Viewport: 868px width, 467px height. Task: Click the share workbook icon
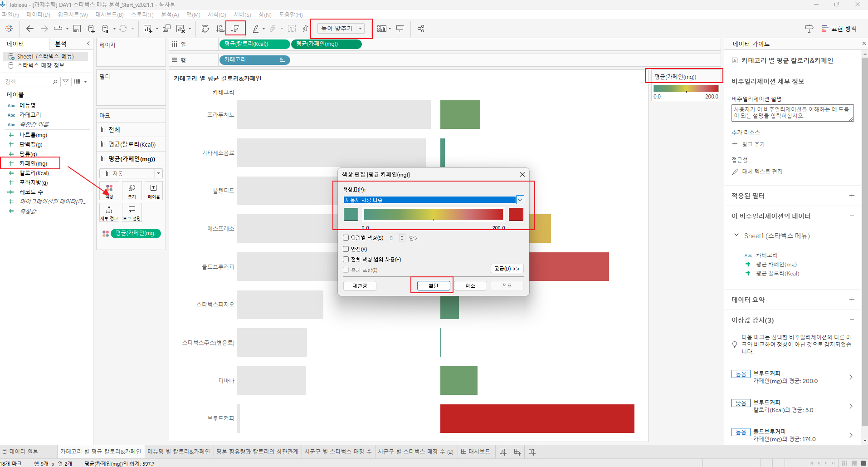tap(421, 29)
